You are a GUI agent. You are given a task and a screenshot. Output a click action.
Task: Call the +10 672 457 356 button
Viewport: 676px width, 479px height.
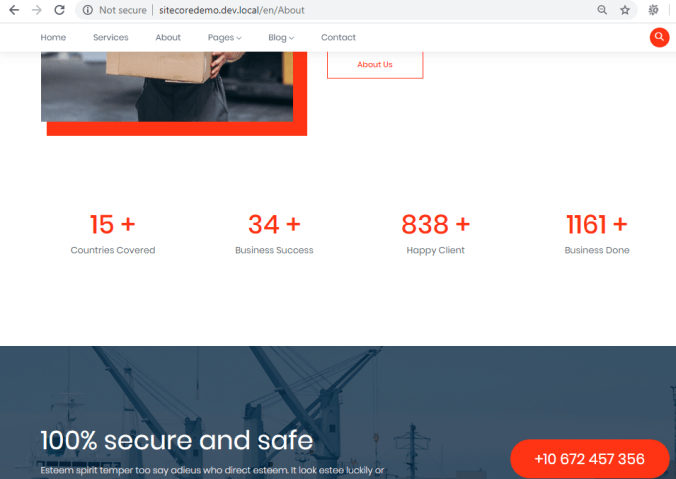coord(589,459)
